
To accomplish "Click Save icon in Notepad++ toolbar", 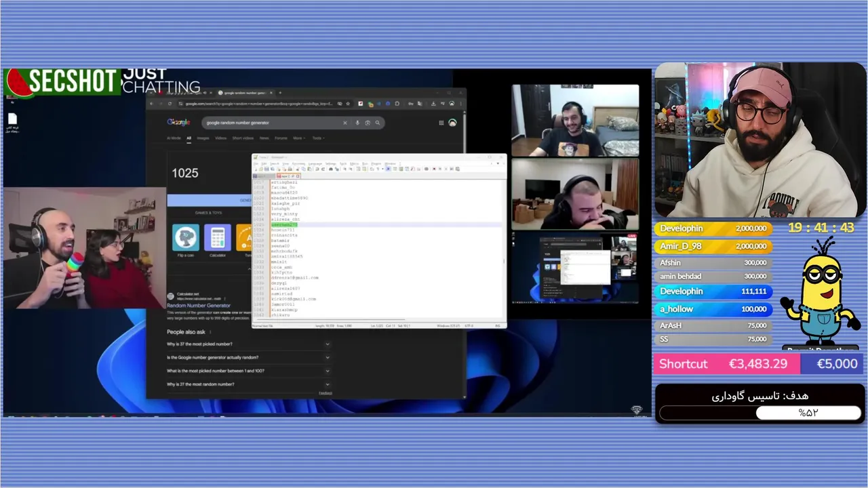I will [267, 169].
